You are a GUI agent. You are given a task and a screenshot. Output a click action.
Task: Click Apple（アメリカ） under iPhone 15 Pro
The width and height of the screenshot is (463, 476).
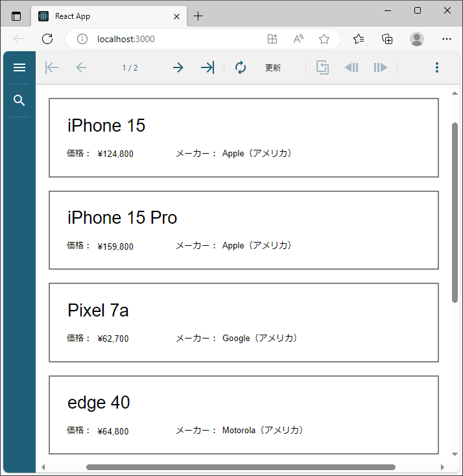click(257, 246)
